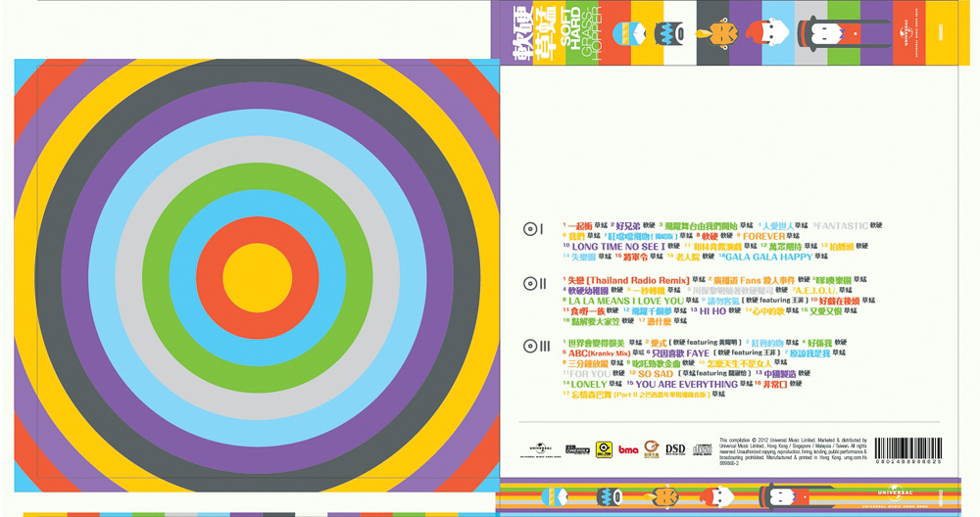Screen dimensions: 980x517
Task: Click track 世界會變得很美 on disc III
Action: [596, 344]
